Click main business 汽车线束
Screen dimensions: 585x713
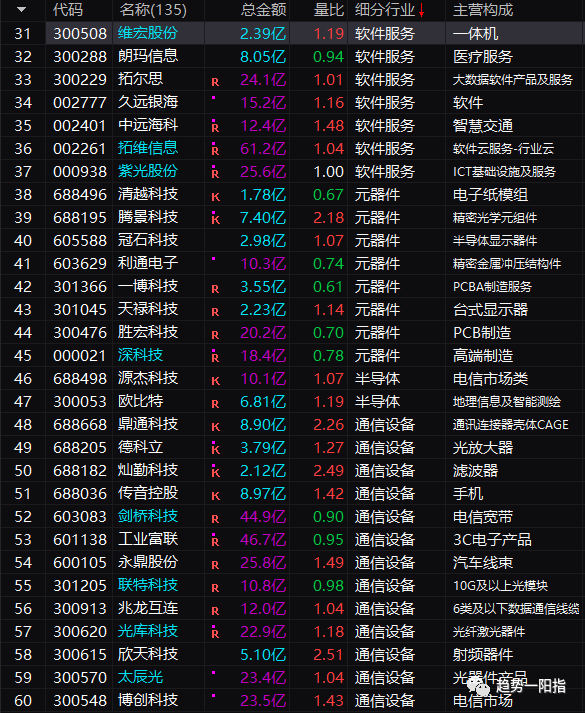pyautogui.click(x=483, y=563)
